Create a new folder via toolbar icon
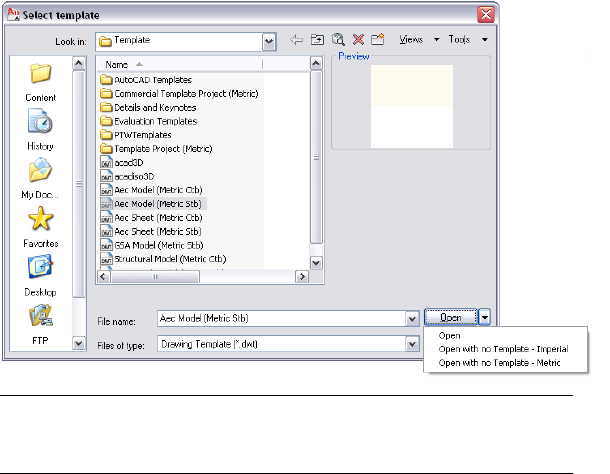The image size is (610, 474). point(377,40)
